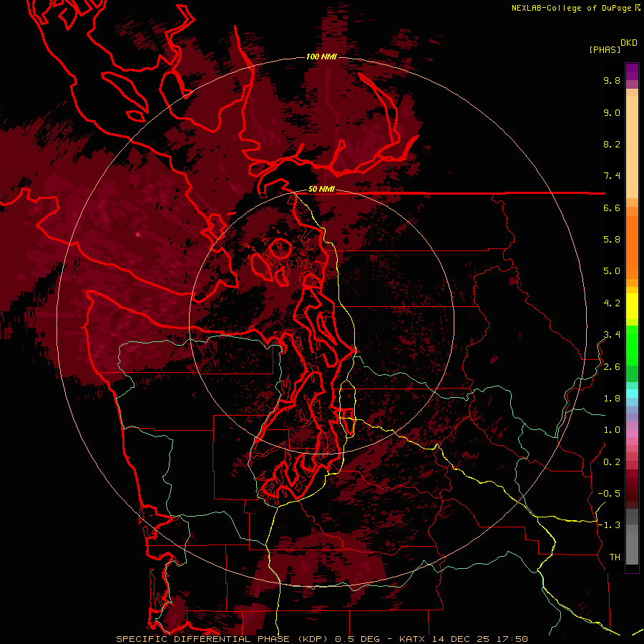The height and width of the screenshot is (644, 644).
Task: Select the pink color bar segment
Action: coord(632,434)
